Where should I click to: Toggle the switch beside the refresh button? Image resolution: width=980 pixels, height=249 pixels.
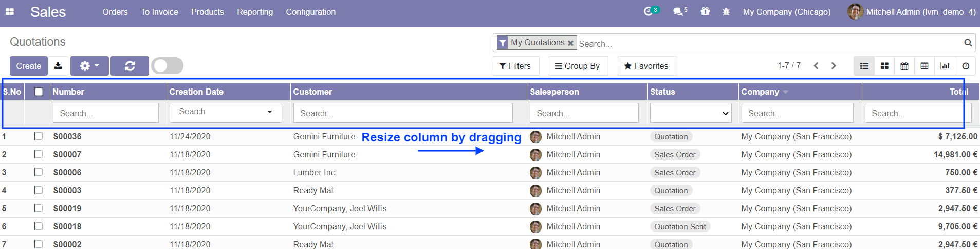tap(168, 66)
